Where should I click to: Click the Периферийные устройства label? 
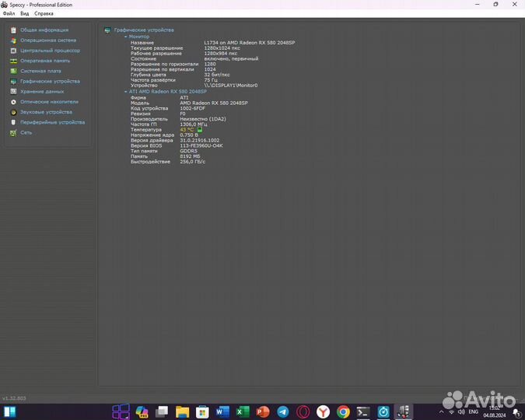point(53,122)
